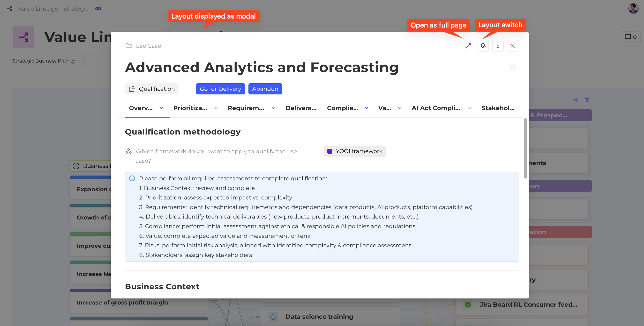Click the Go for Delivery button
The height and width of the screenshot is (326, 644).
coord(220,89)
